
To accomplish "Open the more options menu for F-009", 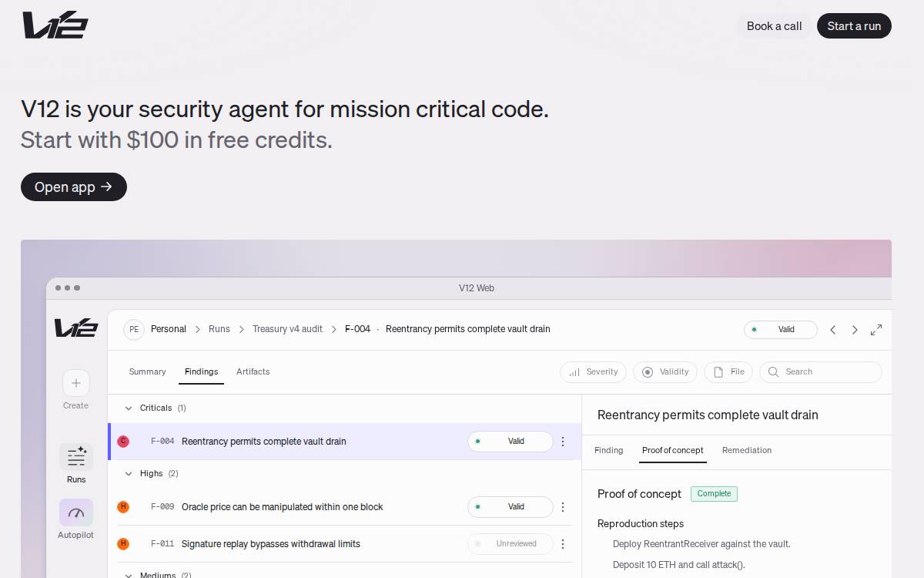I will point(563,507).
